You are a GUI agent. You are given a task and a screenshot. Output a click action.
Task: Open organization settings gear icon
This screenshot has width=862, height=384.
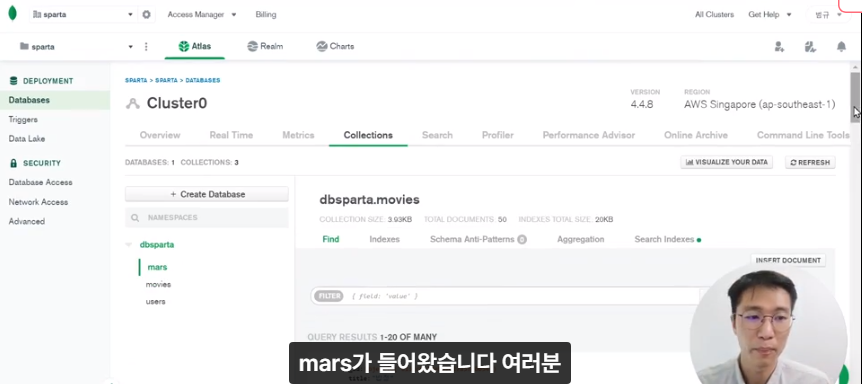point(146,14)
